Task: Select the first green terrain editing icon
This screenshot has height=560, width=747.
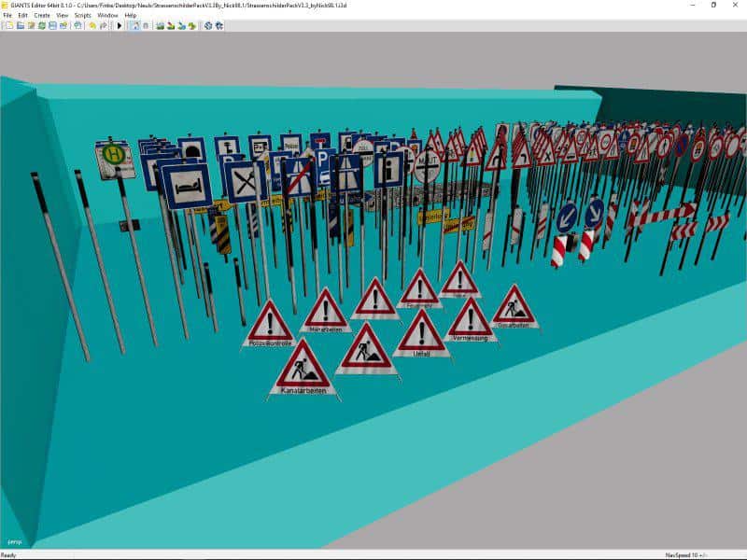Action: point(160,25)
